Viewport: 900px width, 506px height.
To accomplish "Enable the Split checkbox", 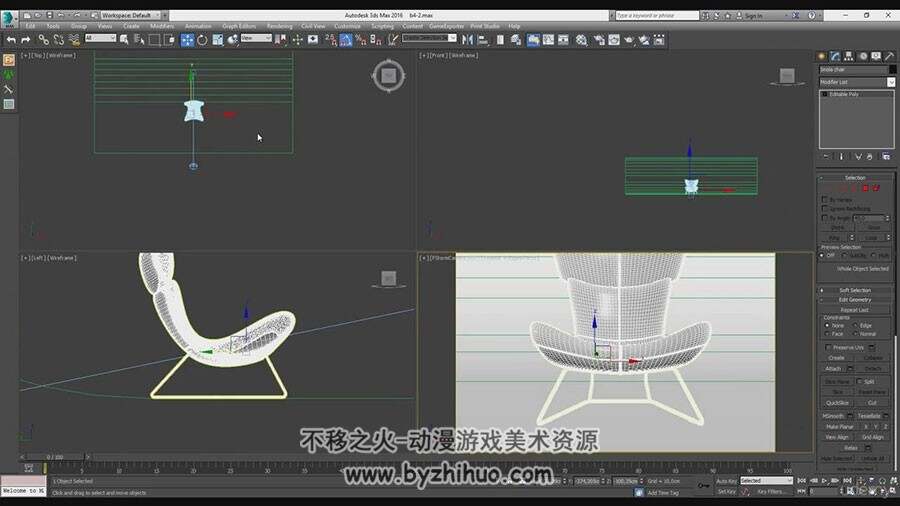I will tap(859, 381).
